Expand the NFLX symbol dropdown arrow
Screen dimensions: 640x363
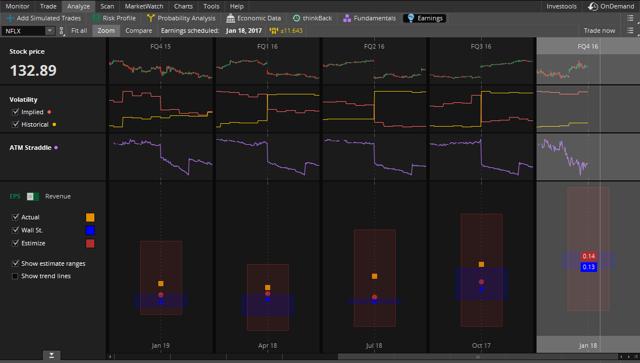49,31
